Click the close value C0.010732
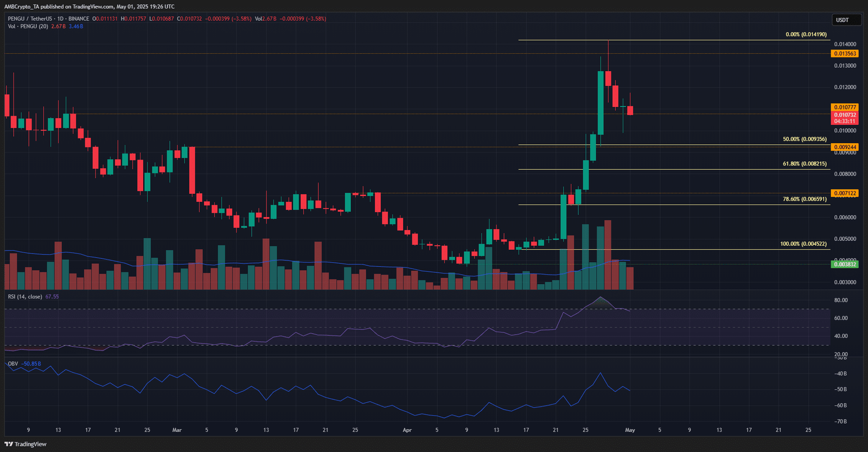The image size is (868, 452). tap(189, 18)
